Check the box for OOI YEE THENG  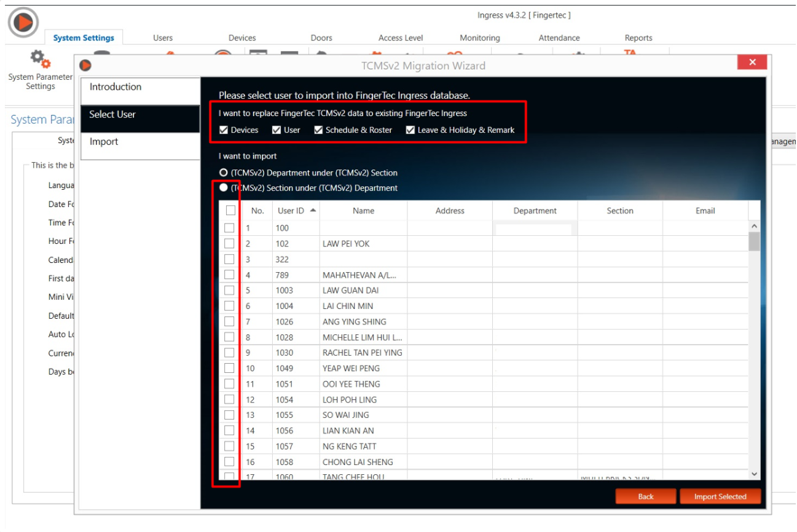click(x=229, y=383)
